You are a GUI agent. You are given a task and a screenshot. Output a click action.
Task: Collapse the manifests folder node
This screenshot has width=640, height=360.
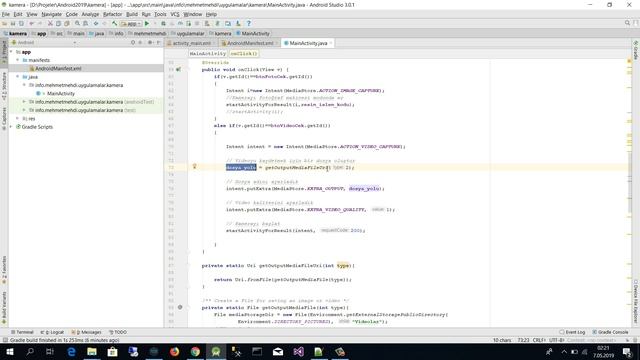(x=18, y=60)
